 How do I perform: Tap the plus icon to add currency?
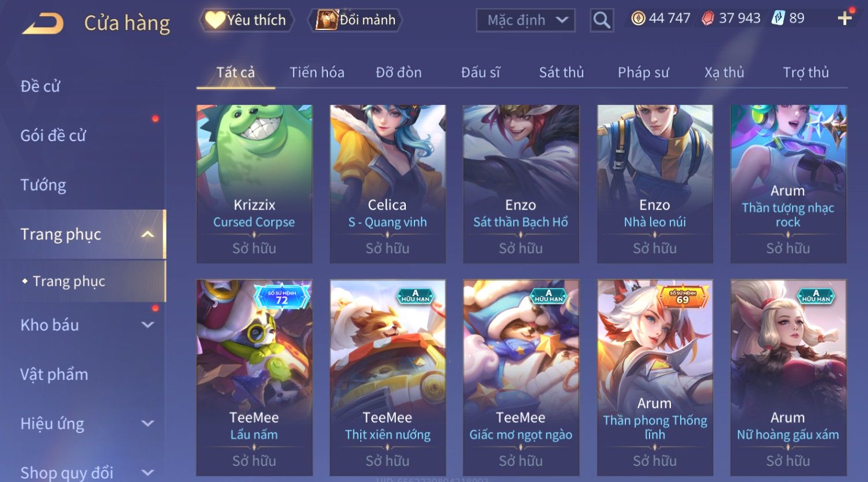844,18
